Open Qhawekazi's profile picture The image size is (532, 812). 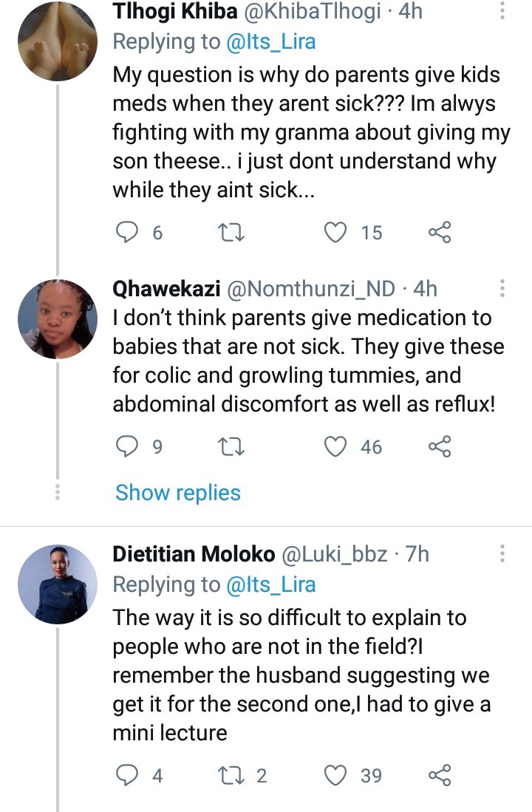click(x=58, y=318)
